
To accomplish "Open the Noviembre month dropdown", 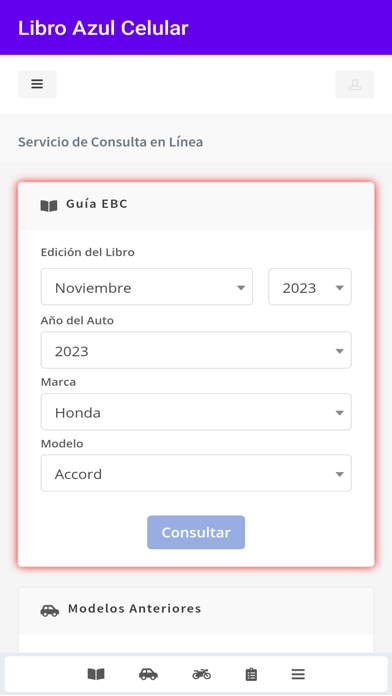I will [x=147, y=287].
